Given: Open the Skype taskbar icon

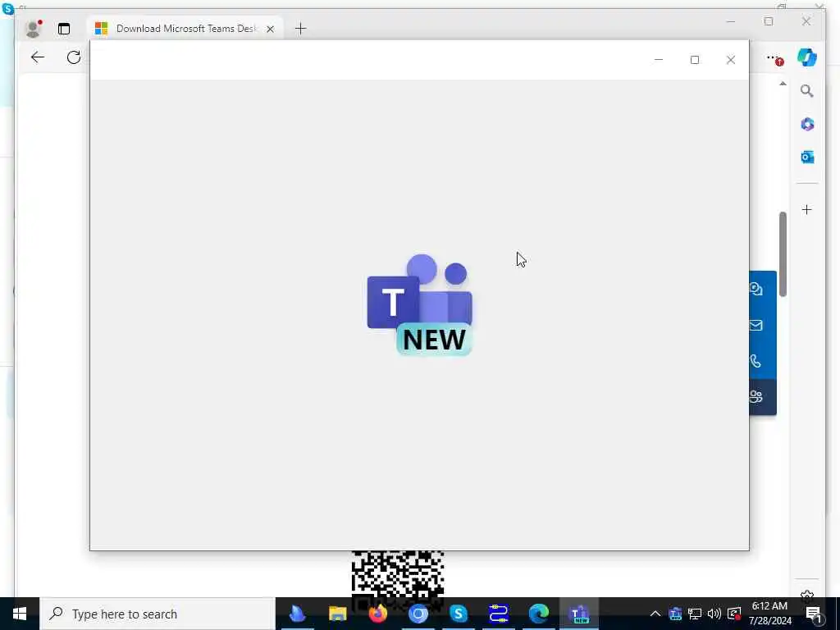Looking at the screenshot, I should click(x=459, y=614).
